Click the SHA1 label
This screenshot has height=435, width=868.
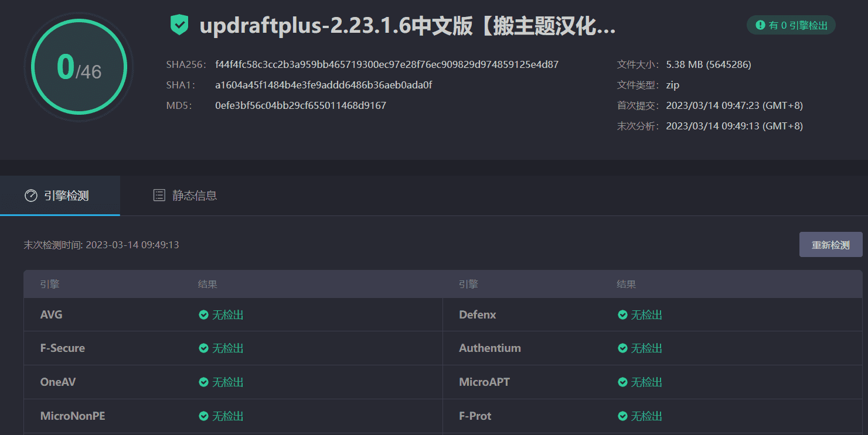pos(181,85)
